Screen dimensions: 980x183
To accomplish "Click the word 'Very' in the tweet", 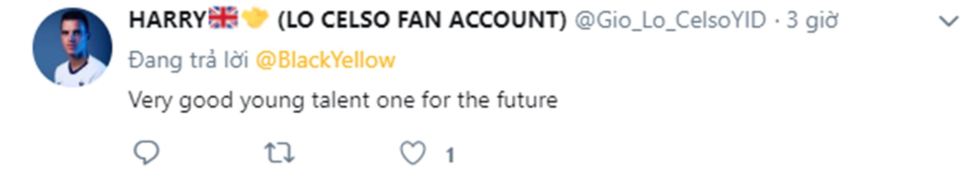I will [150, 100].
